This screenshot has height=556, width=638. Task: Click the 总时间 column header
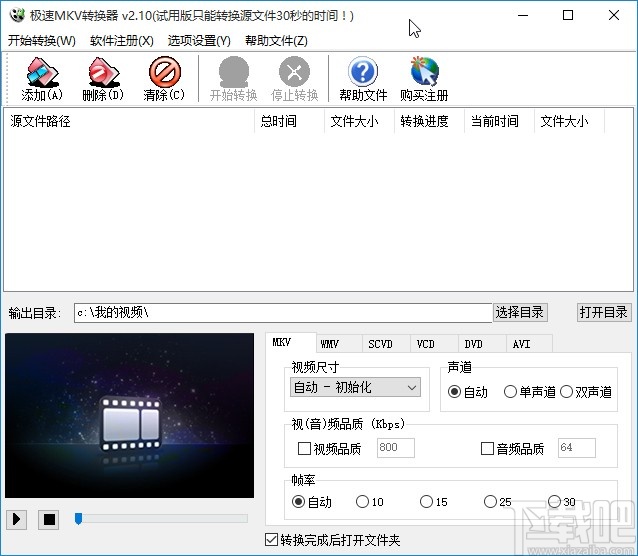[289, 121]
